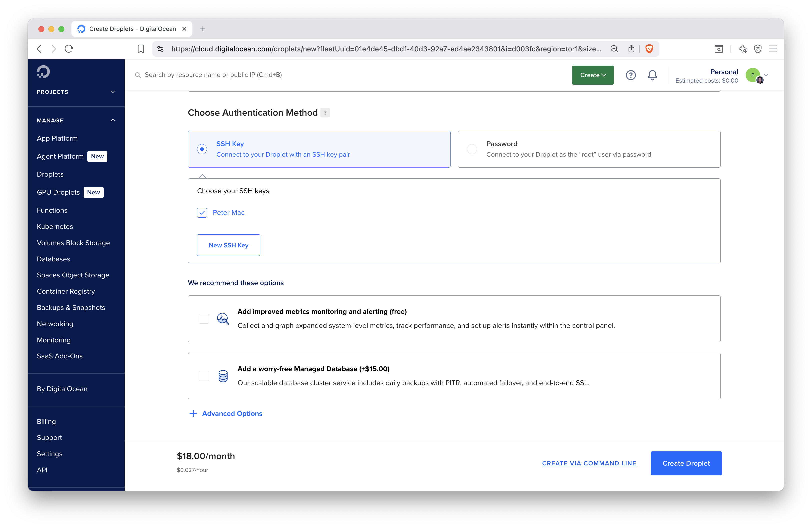Open the Personal account dropdown
The height and width of the screenshot is (528, 812).
pyautogui.click(x=766, y=75)
